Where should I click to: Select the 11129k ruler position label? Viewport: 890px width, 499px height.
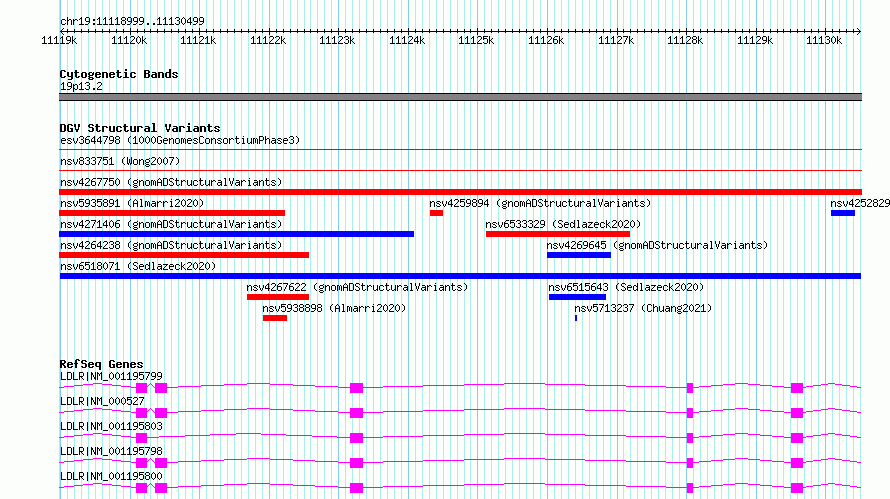pyautogui.click(x=755, y=40)
